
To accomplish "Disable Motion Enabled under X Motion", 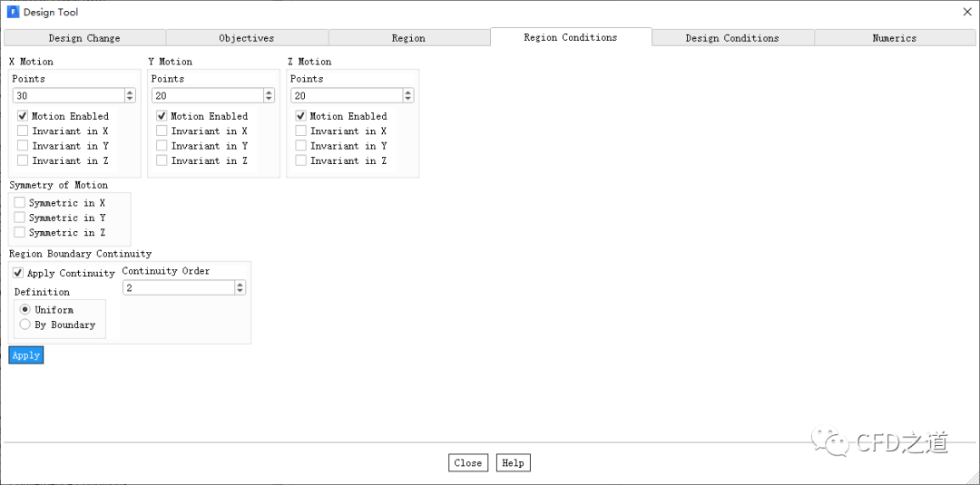I will pos(23,116).
